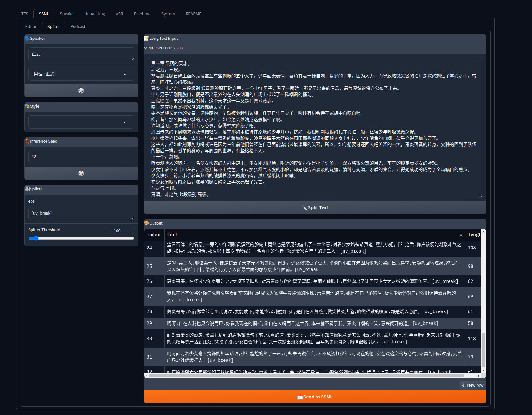The width and height of the screenshot is (532, 415).
Task: Select the text cell of row 29
Action: point(315,324)
